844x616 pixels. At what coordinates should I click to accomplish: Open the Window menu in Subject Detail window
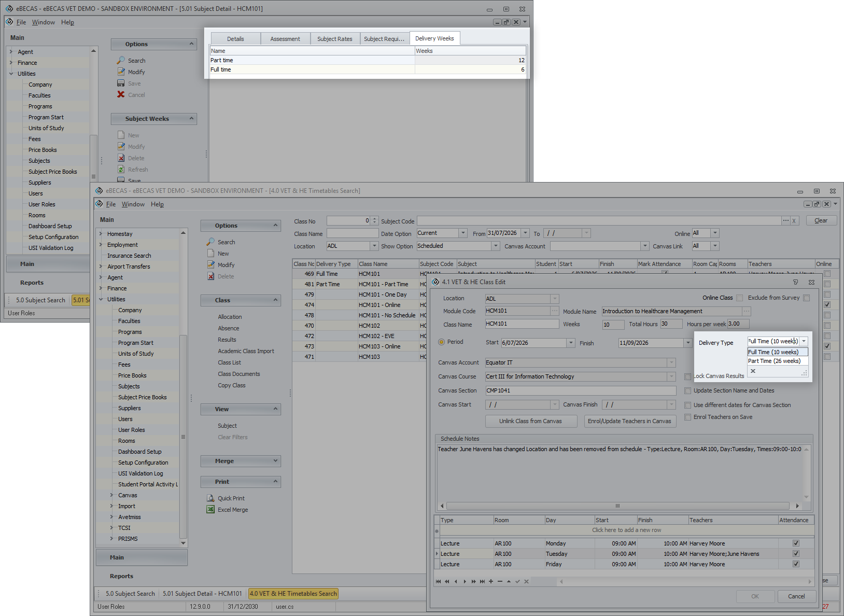pyautogui.click(x=44, y=22)
